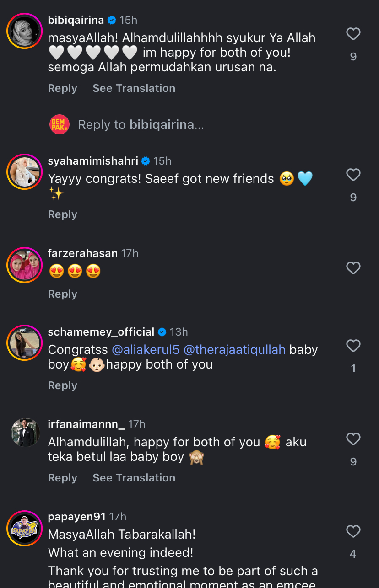
Task: See translation of bibiqairina's comment
Action: point(134,88)
